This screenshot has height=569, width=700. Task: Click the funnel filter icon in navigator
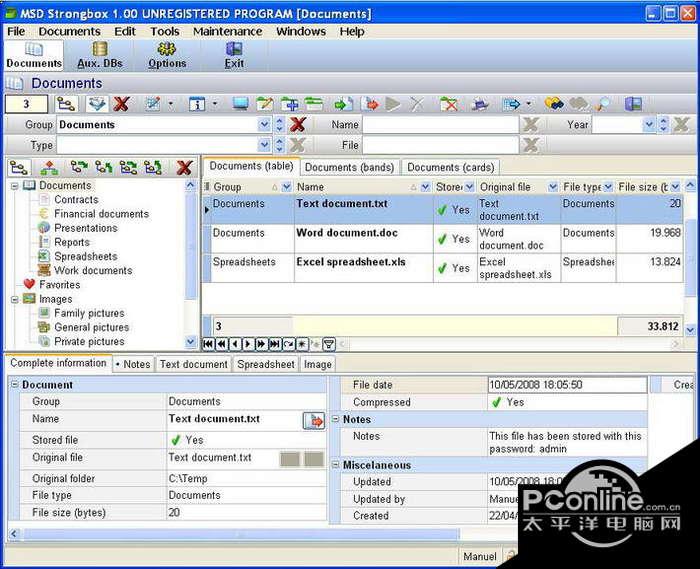329,344
